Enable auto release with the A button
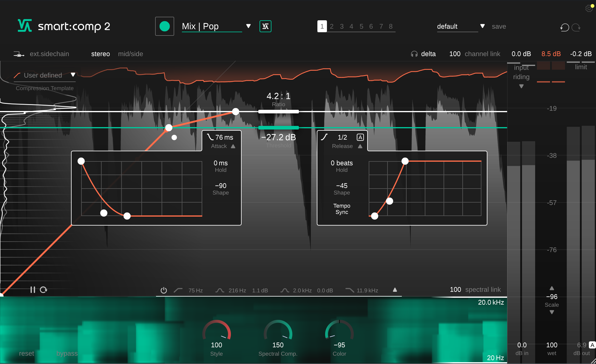 click(360, 137)
